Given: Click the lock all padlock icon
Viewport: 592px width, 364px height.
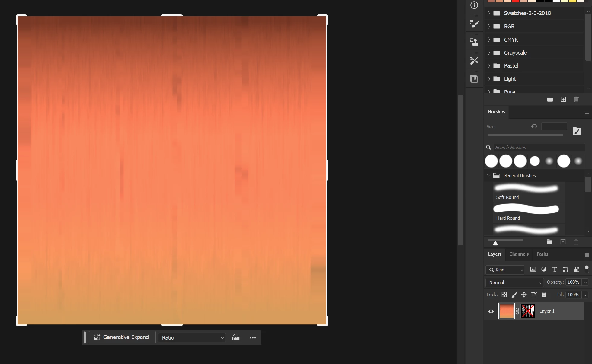Looking at the screenshot, I should [544, 295].
